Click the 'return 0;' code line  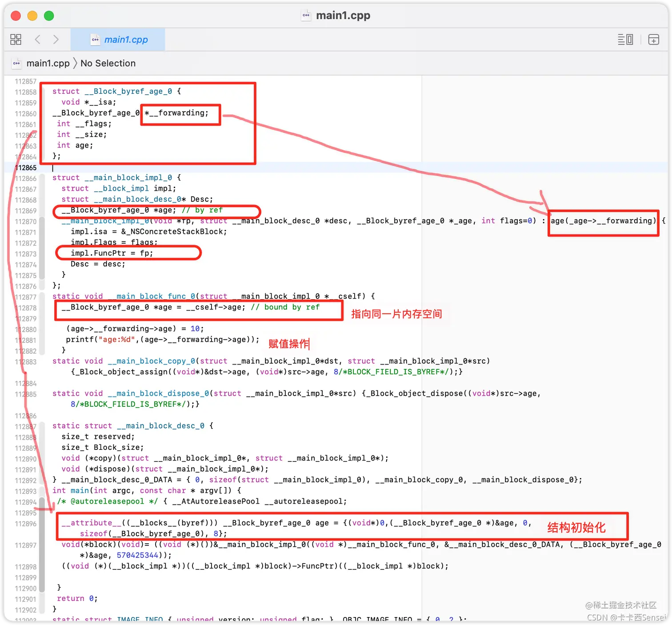(x=77, y=598)
